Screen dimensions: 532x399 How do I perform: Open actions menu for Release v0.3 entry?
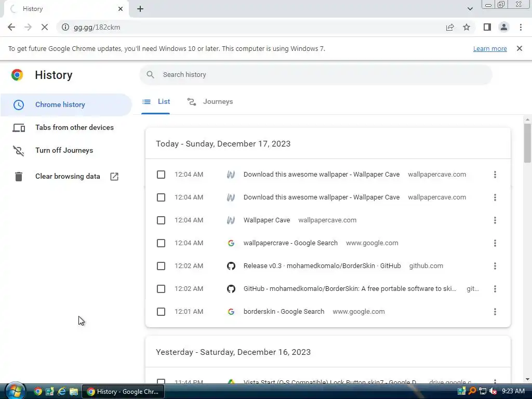pos(495,266)
